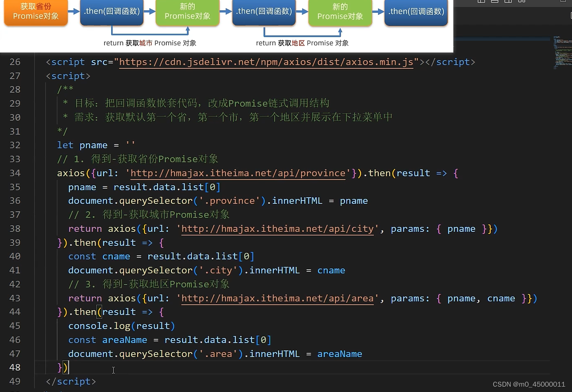Click the second green 新的Promise对象 box

pyautogui.click(x=340, y=13)
